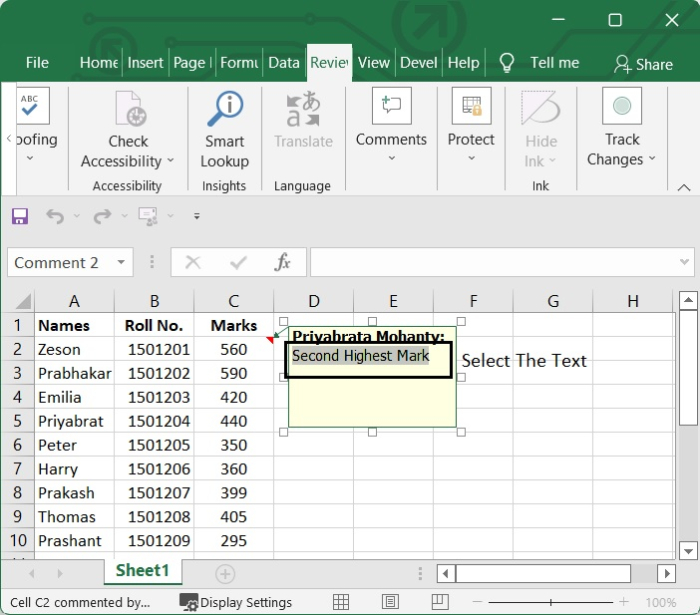The height and width of the screenshot is (615, 700).
Task: Click the Protect icon in ribbon
Action: pos(471,106)
